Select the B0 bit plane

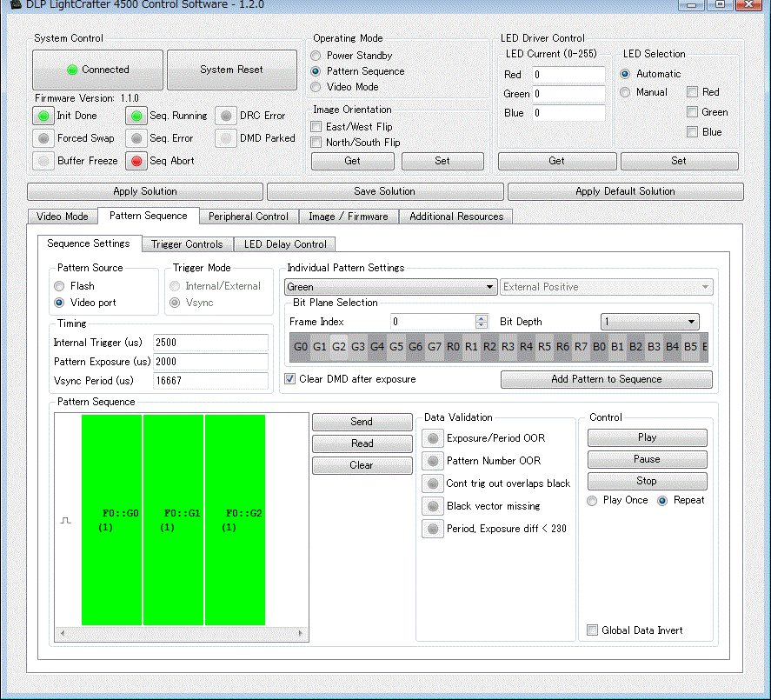[599, 347]
